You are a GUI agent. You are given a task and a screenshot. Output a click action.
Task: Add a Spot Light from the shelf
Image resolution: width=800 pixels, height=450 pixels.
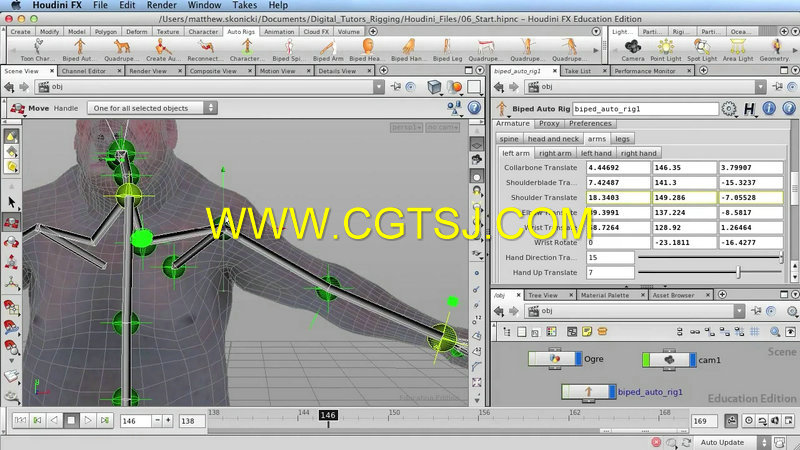coord(702,50)
